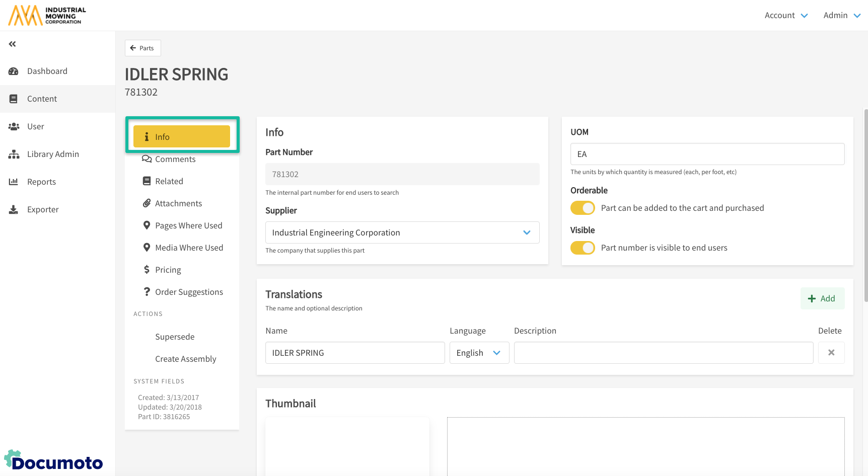The height and width of the screenshot is (476, 868).
Task: Toggle the Orderable switch off
Action: [583, 208]
